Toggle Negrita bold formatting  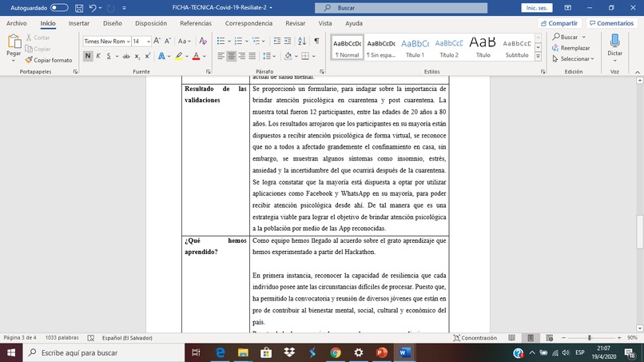click(x=87, y=56)
